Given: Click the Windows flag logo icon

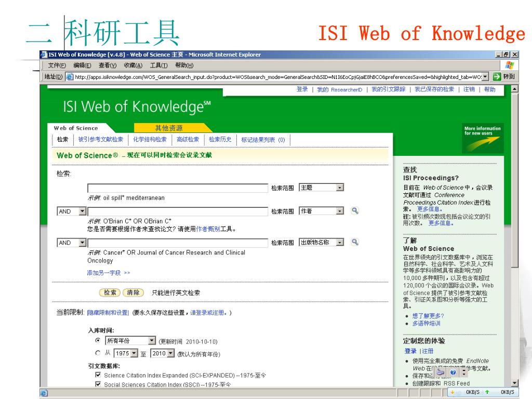Looking at the screenshot, I should tap(509, 65).
